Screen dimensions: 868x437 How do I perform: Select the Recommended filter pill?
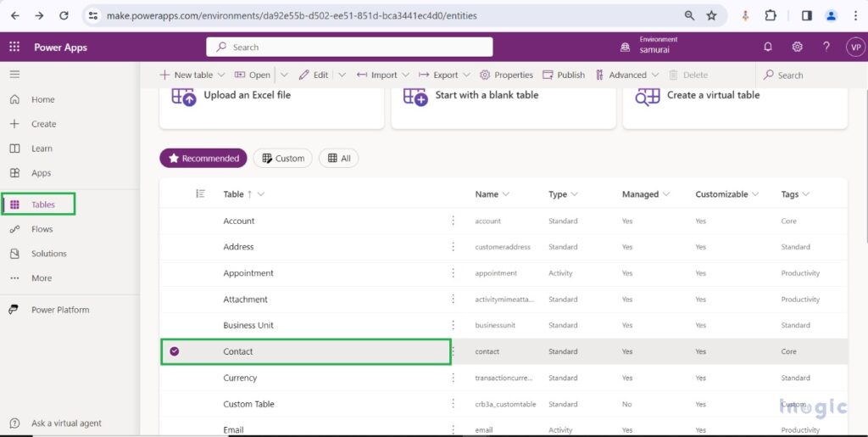[203, 158]
